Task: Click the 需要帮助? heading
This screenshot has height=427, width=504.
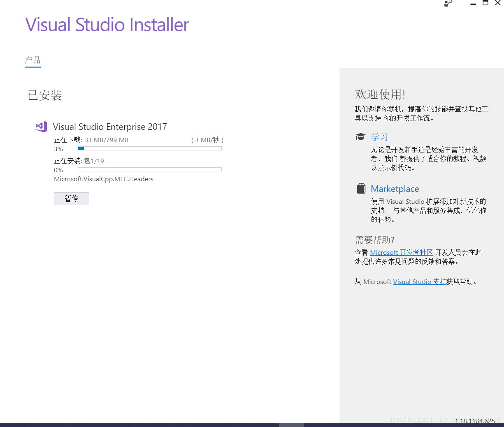Action: pos(375,240)
